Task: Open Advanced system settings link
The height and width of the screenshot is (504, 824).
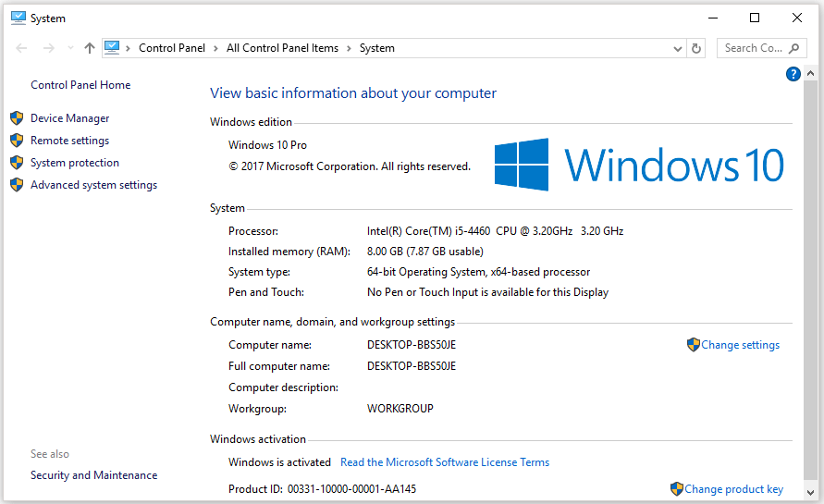Action: coord(93,184)
